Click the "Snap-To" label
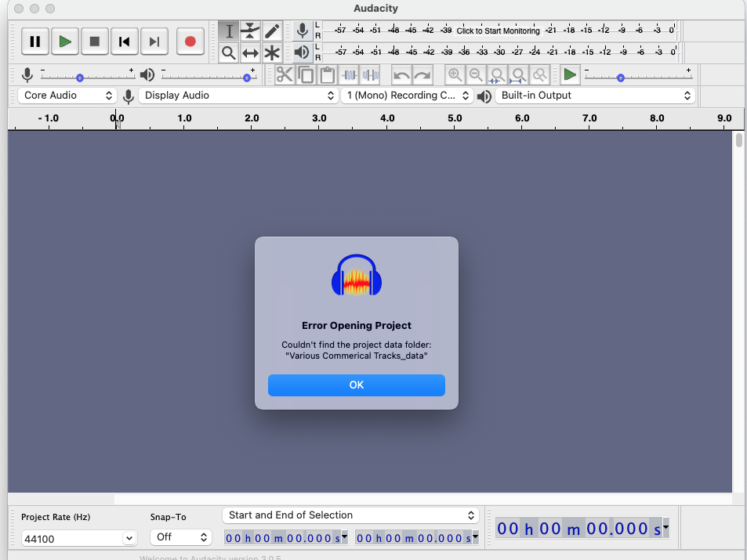The width and height of the screenshot is (747, 560). (x=169, y=517)
